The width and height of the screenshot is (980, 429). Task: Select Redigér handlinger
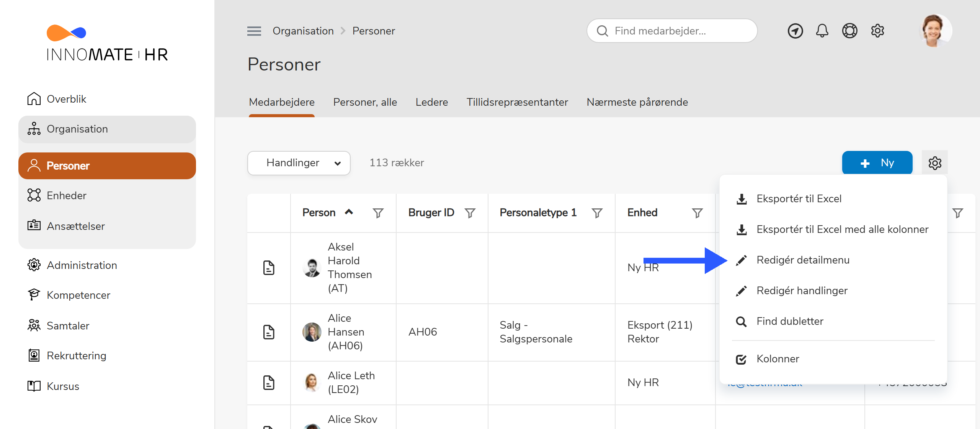click(x=833, y=291)
